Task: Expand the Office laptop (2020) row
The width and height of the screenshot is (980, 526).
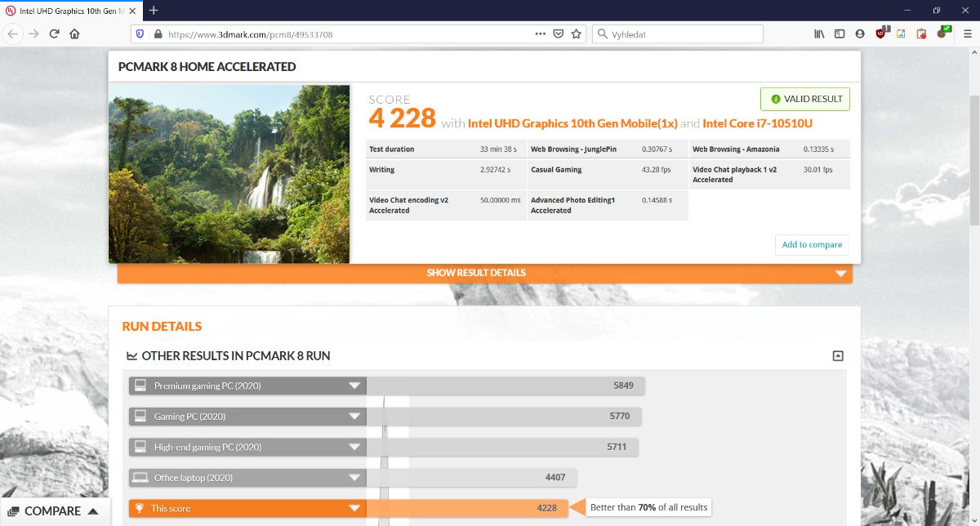Action: (x=354, y=478)
